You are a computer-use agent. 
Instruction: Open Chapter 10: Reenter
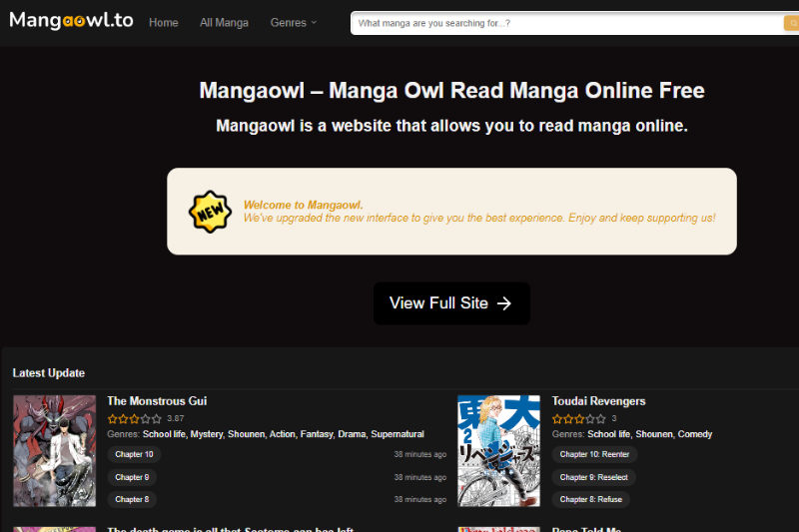(x=594, y=454)
